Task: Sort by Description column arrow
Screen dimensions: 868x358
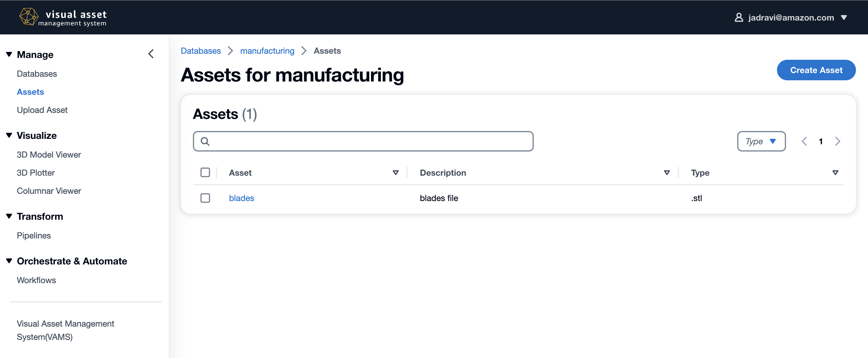Action: (x=666, y=173)
